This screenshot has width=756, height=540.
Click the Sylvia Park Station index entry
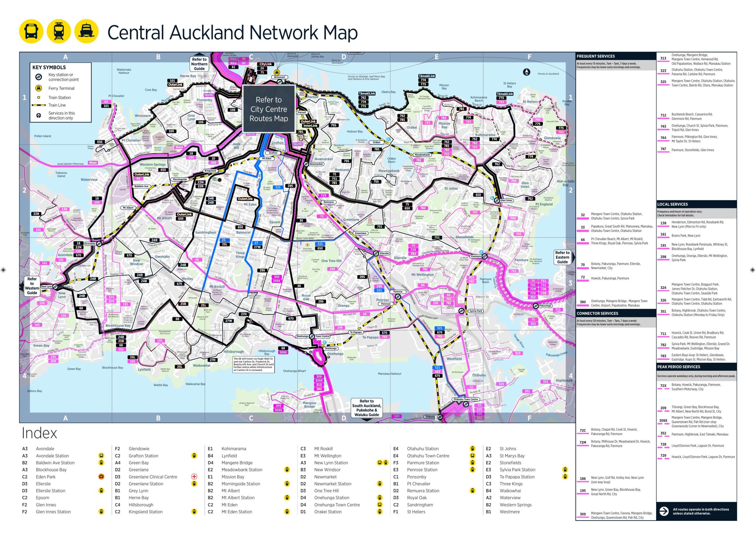tap(517, 469)
